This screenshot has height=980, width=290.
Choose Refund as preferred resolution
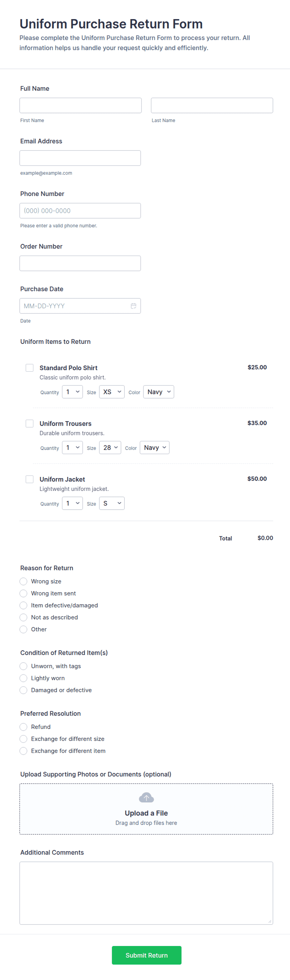click(x=24, y=727)
